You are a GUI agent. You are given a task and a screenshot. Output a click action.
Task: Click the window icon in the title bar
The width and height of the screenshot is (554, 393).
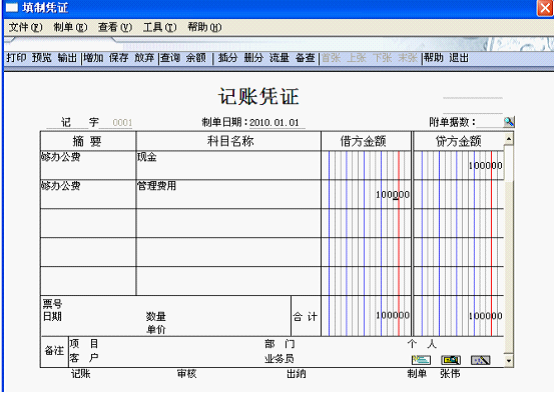coord(12,7)
